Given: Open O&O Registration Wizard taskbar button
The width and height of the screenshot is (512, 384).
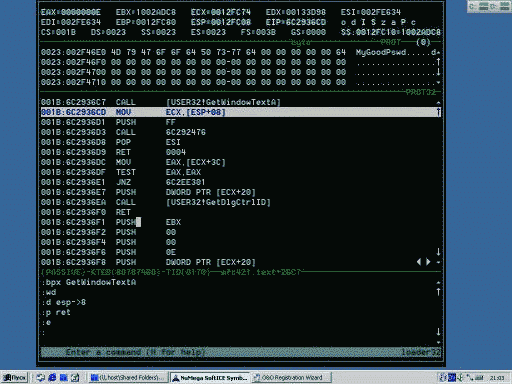Looking at the screenshot, I should 291,377.
